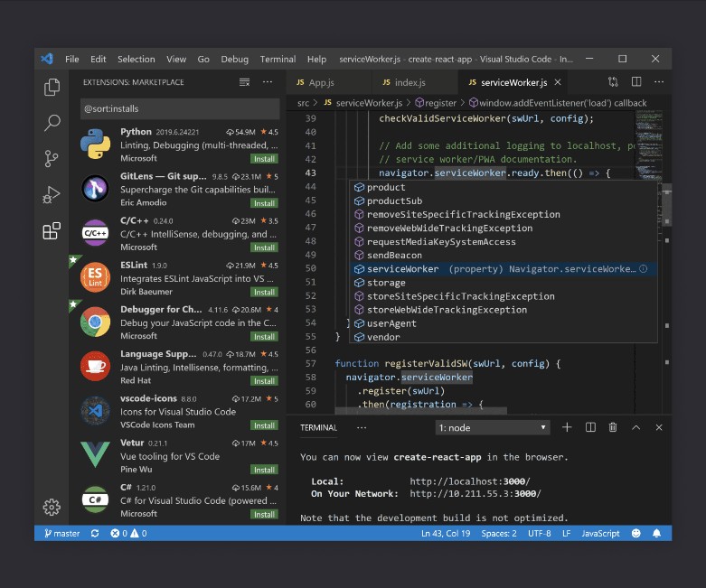This screenshot has width=706, height=588.
Task: Open the terminal selector dropdown '1: node'
Action: (493, 427)
